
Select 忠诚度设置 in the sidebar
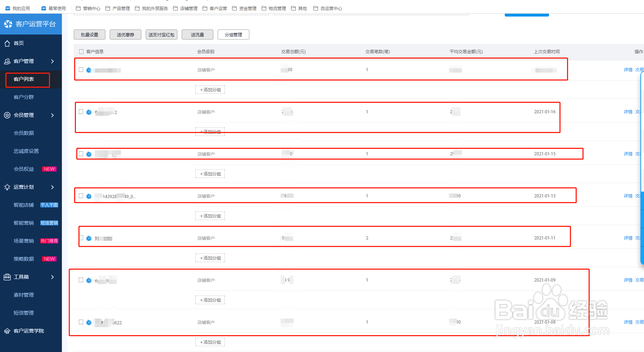click(26, 151)
